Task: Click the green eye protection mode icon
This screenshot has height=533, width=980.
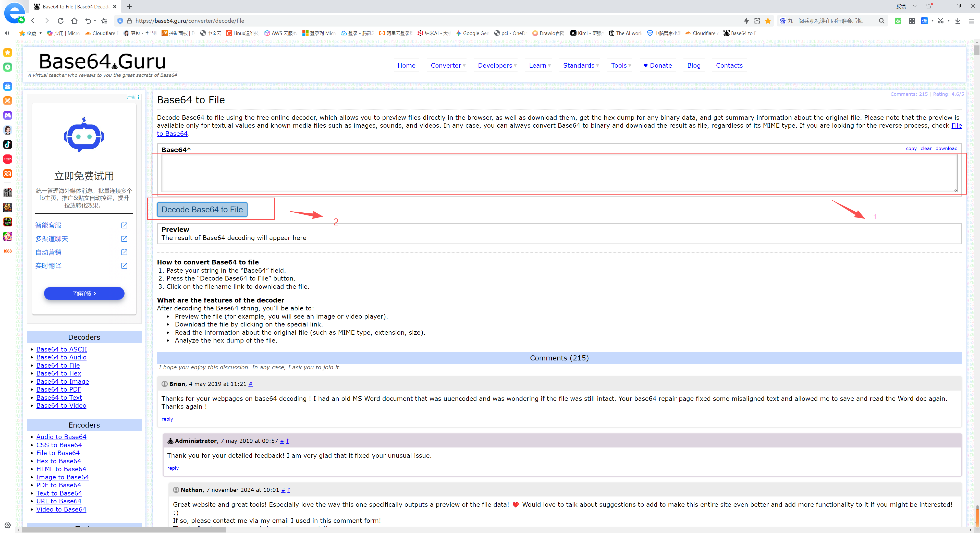Action: (898, 21)
